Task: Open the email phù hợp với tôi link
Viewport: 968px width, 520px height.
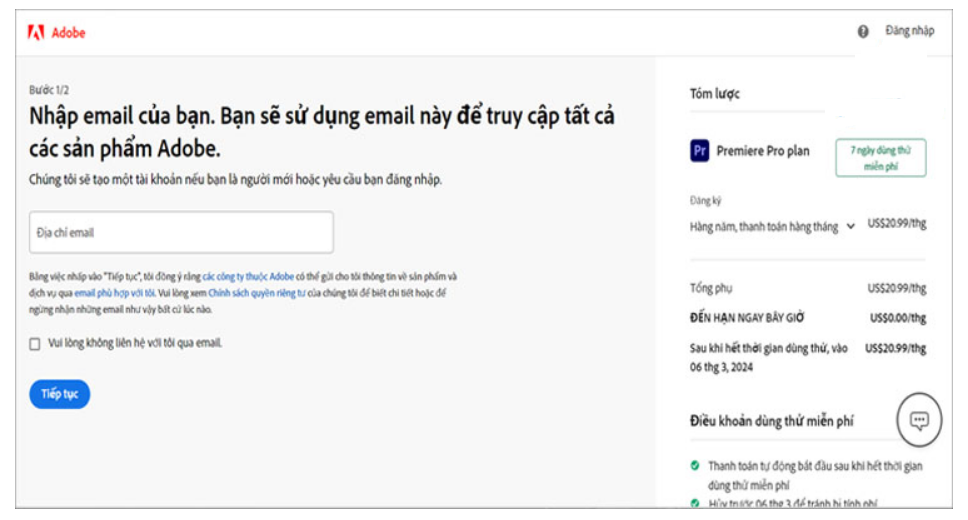Action: pyautogui.click(x=114, y=293)
